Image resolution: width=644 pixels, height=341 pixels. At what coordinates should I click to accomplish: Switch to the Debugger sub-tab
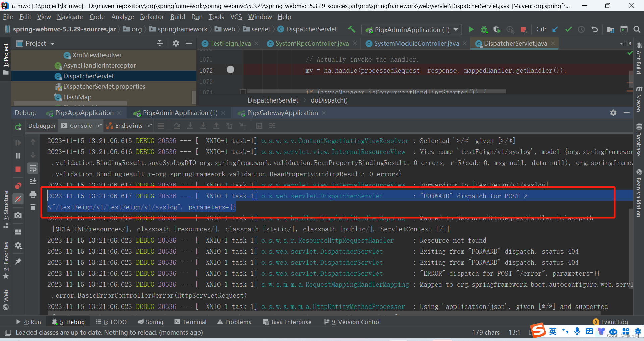[x=42, y=126]
